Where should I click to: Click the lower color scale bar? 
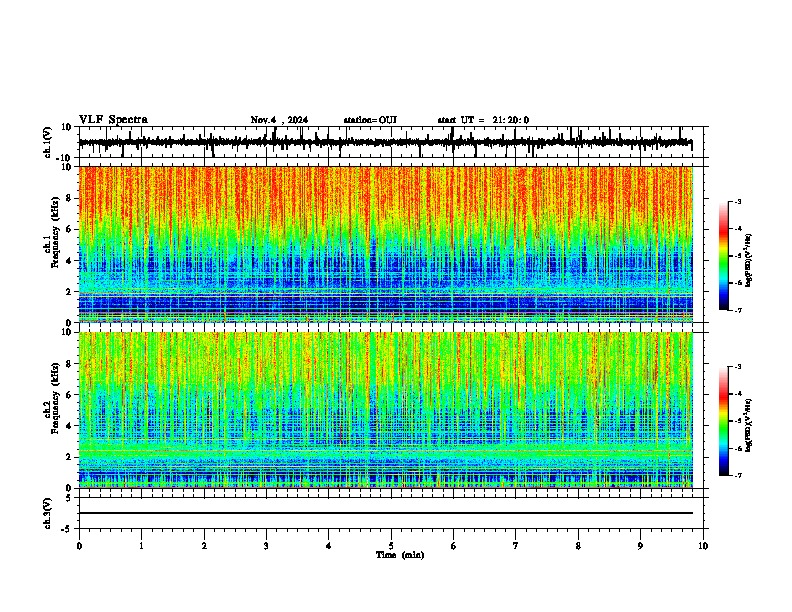click(724, 421)
